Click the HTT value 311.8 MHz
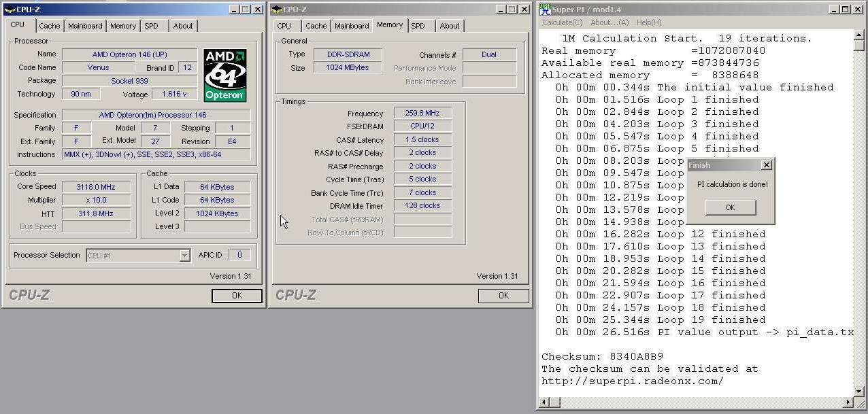The height and width of the screenshot is (414, 868). (96, 213)
